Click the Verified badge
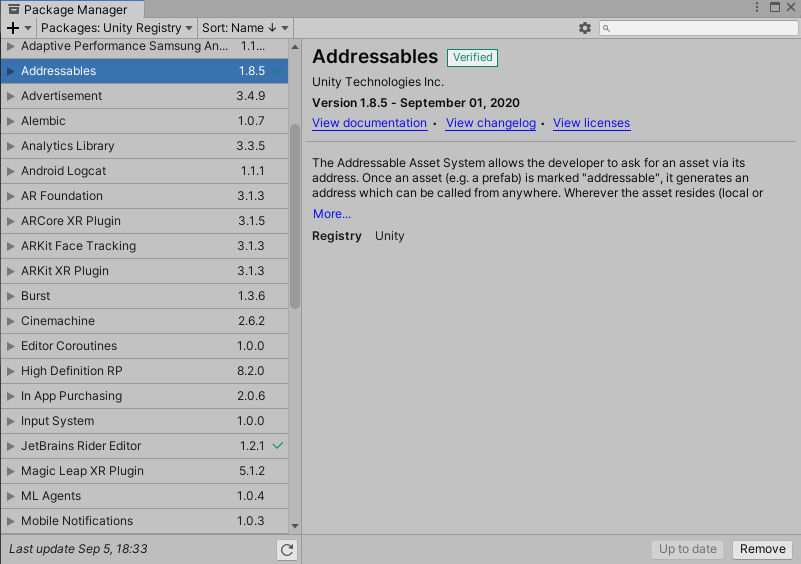Image resolution: width=801 pixels, height=564 pixels. (x=473, y=57)
